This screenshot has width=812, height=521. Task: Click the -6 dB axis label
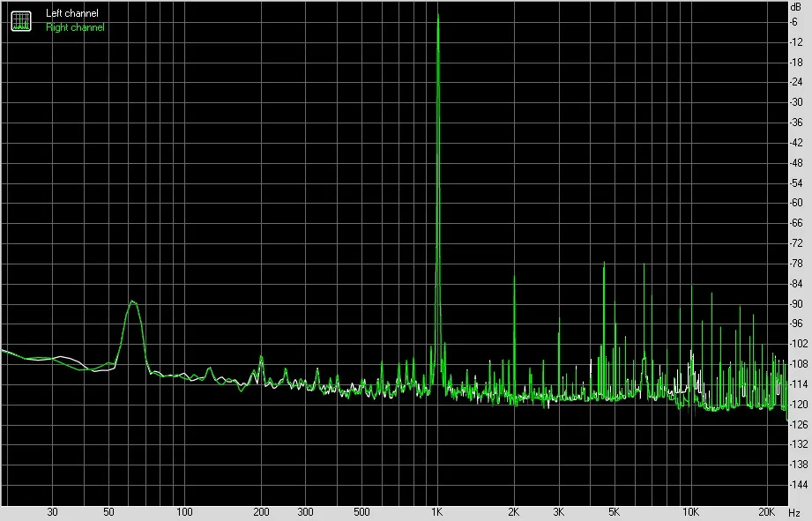(x=794, y=22)
